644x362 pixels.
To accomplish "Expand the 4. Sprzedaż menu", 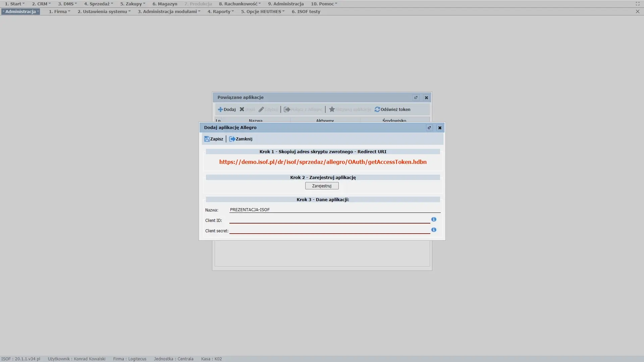I will tap(99, 4).
